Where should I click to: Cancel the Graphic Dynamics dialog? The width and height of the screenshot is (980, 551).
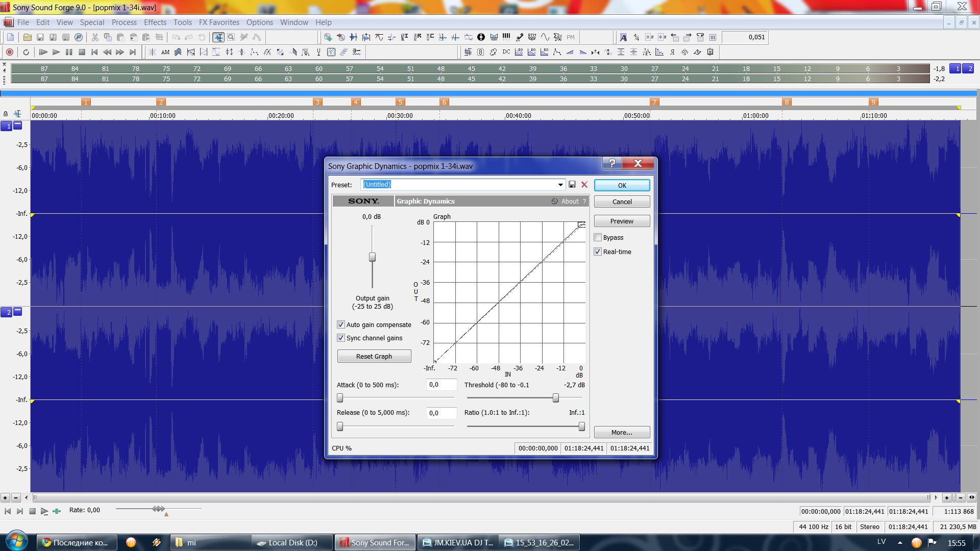622,202
